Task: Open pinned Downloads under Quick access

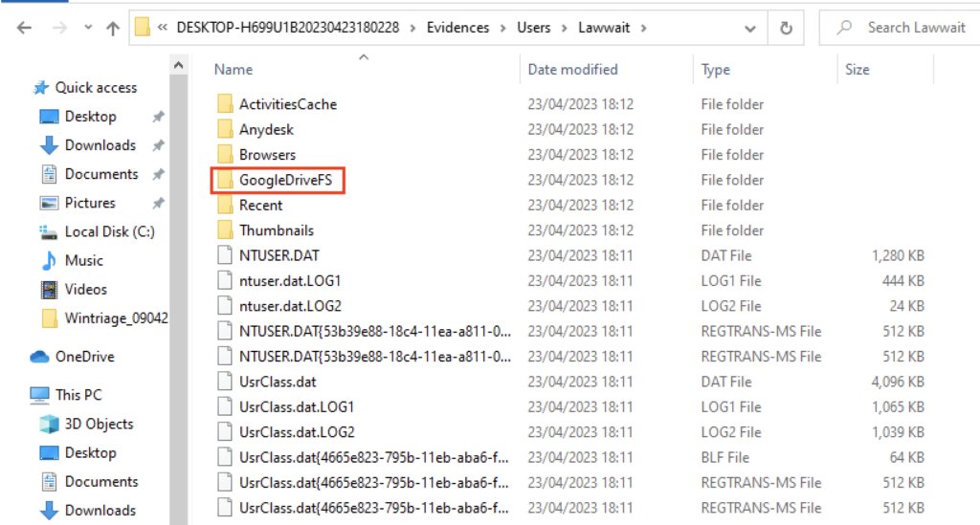Action: click(100, 144)
